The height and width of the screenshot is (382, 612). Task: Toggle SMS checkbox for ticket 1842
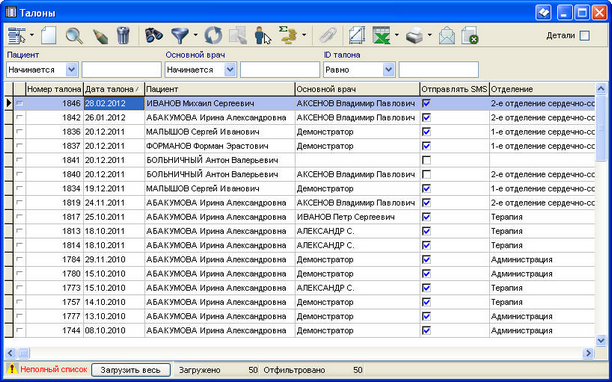click(x=427, y=117)
